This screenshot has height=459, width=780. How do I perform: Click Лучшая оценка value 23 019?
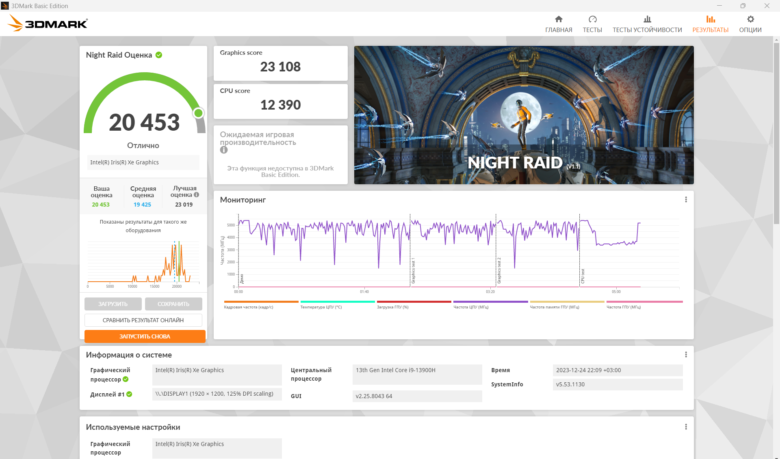184,204
